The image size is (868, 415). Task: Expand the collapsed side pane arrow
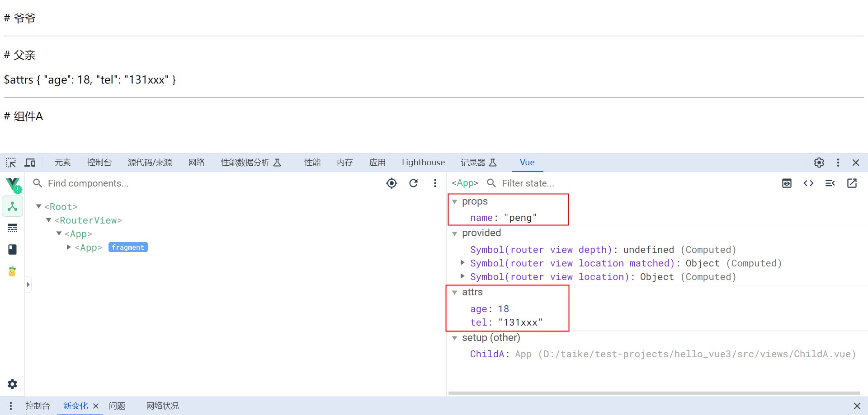[28, 284]
